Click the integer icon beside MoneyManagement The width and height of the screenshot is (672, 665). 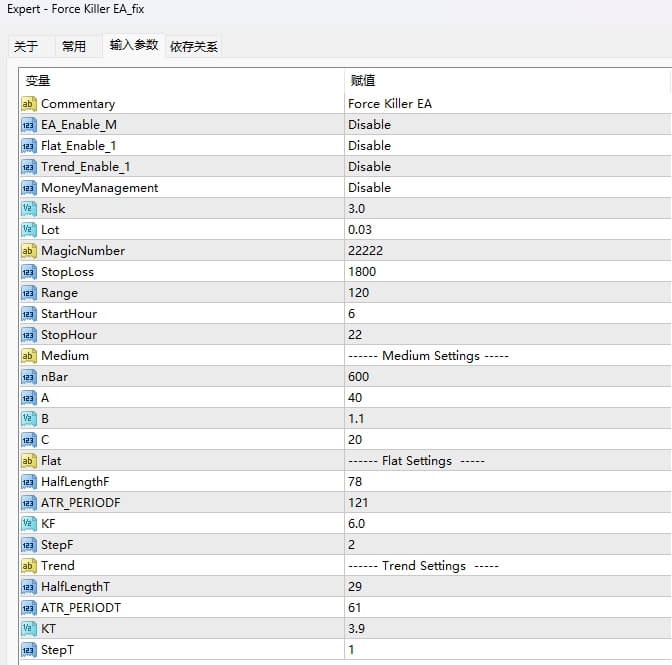[28, 188]
